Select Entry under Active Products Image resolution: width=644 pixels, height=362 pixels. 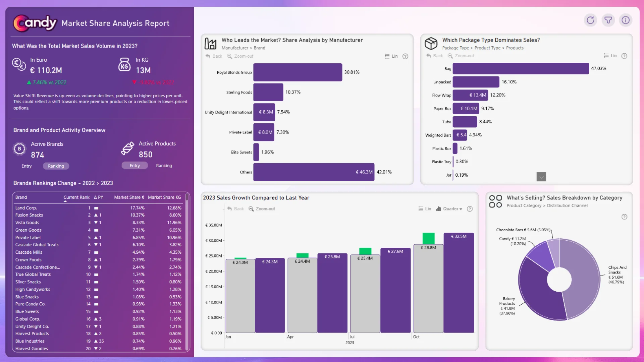(x=135, y=166)
